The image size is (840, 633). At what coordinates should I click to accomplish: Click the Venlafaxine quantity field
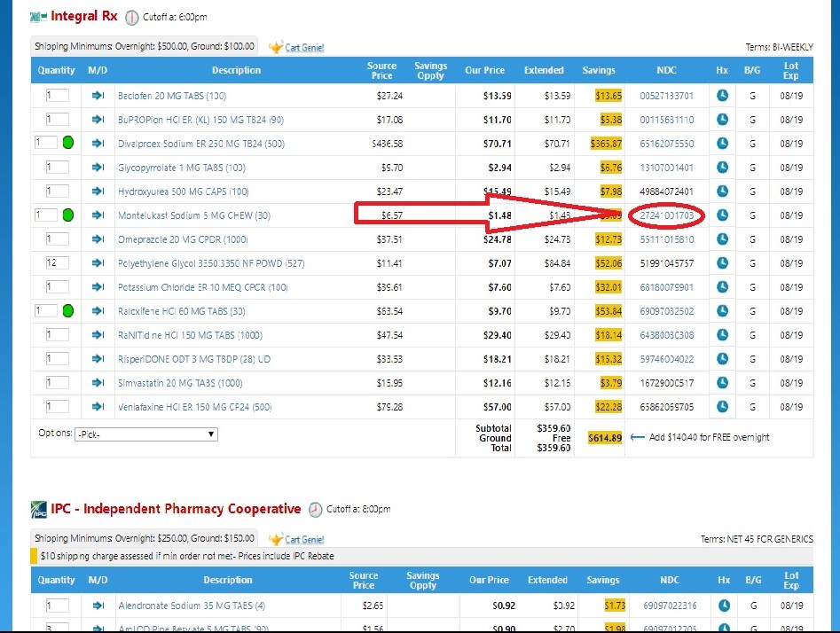[57, 406]
